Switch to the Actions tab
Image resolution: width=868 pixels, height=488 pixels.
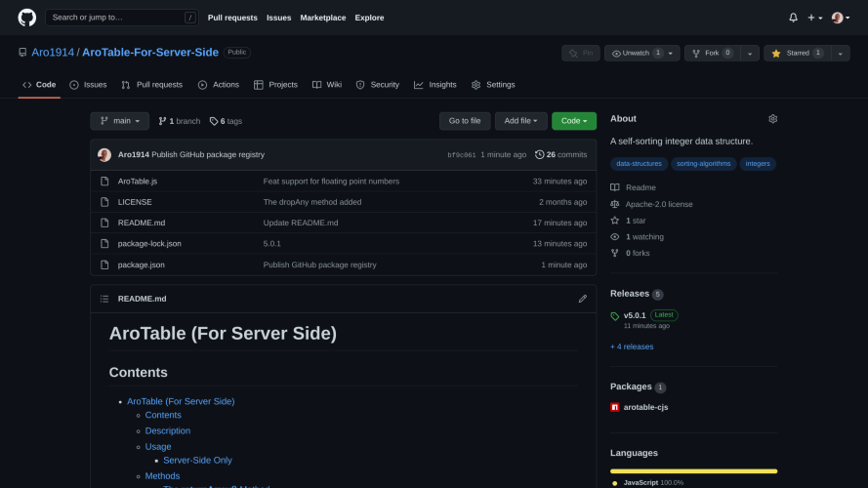[219, 85]
